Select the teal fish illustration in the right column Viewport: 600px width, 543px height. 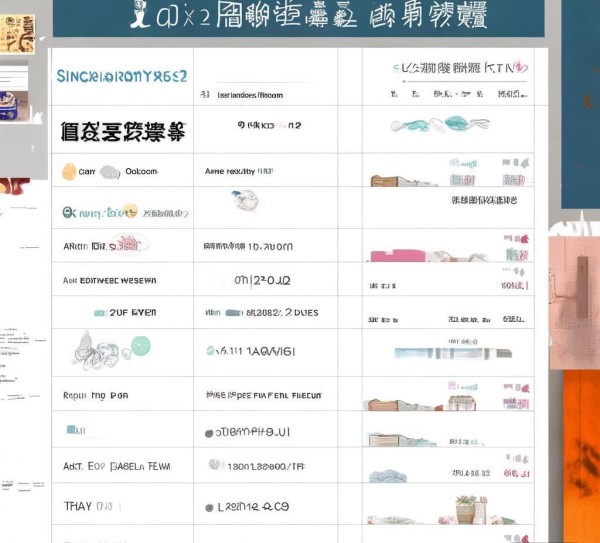pyautogui.click(x=440, y=124)
